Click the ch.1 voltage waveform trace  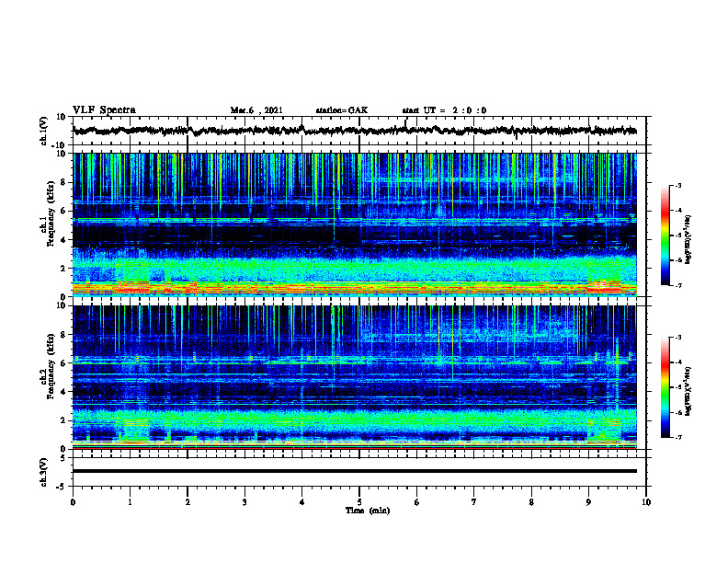point(355,131)
